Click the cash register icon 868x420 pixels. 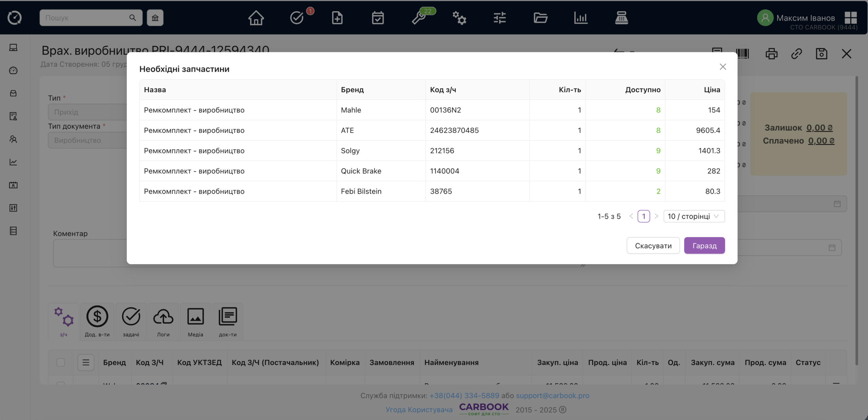pos(621,18)
